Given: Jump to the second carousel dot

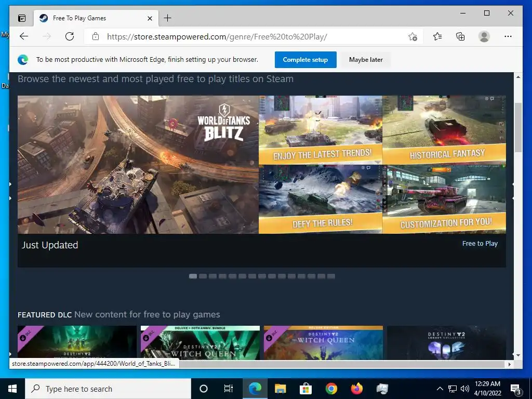Looking at the screenshot, I should click(203, 276).
